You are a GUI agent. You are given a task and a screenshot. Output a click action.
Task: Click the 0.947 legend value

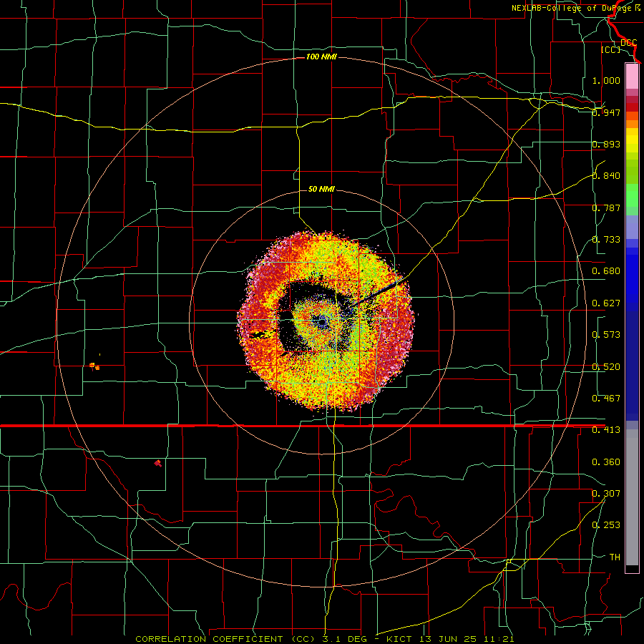tap(606, 112)
